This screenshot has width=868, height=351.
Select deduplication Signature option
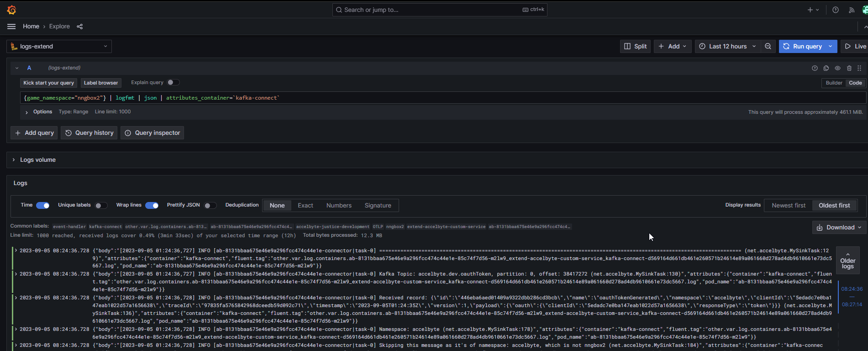tap(378, 205)
